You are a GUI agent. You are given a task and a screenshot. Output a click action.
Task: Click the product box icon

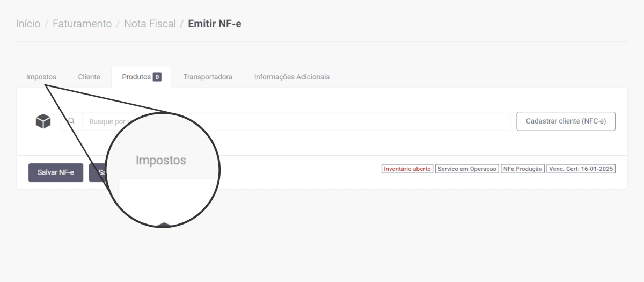click(43, 121)
